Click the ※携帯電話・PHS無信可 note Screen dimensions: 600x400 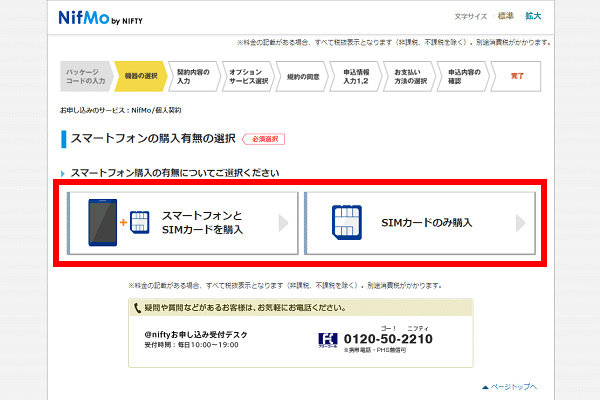coord(375,350)
